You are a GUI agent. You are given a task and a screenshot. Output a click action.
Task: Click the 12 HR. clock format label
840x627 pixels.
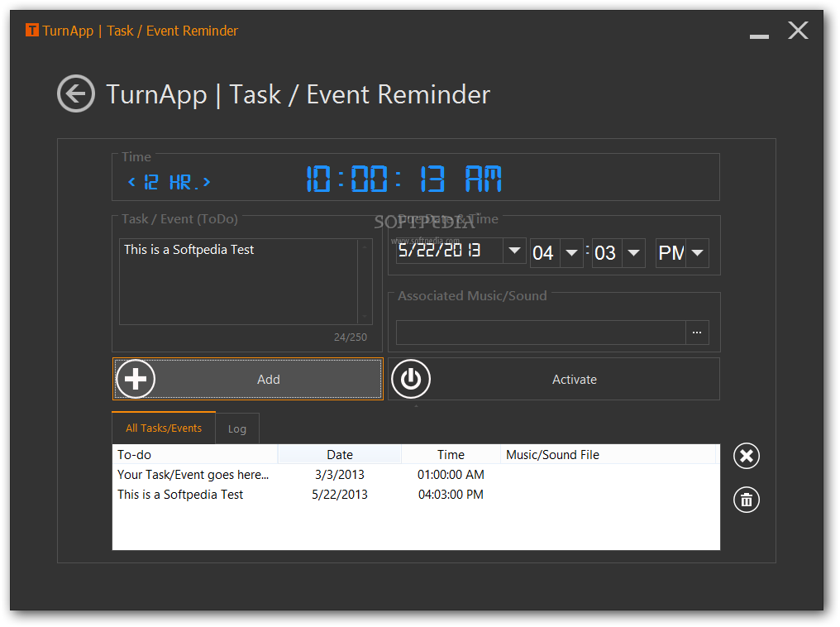tap(169, 182)
